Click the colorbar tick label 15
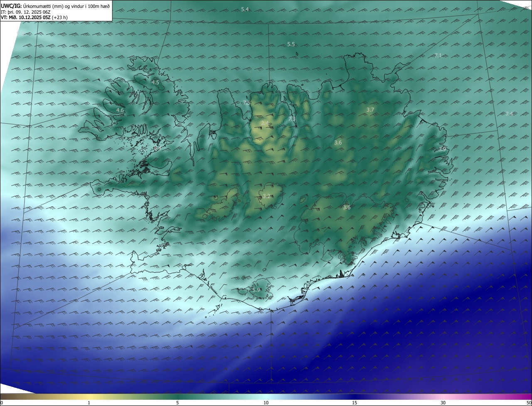This screenshot has height=406, width=532. click(x=355, y=403)
